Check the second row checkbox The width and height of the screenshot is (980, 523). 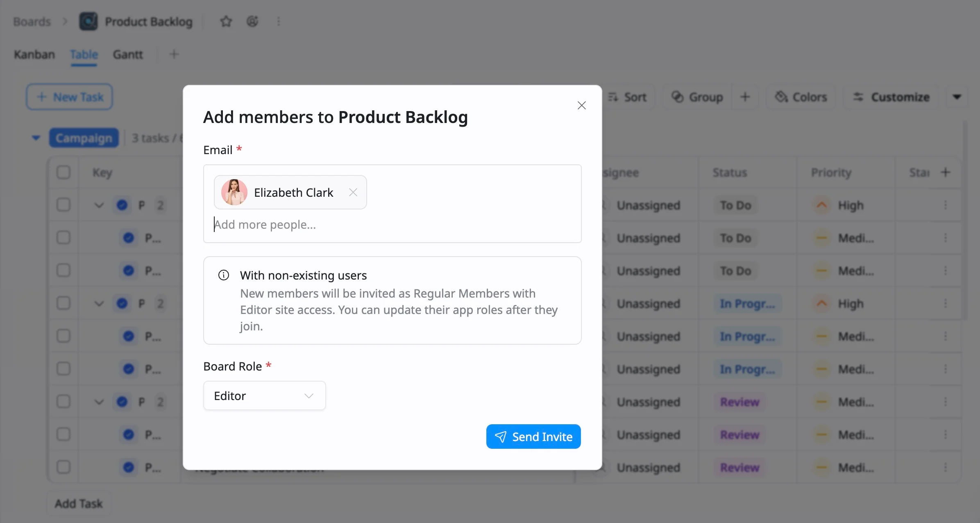pos(64,238)
